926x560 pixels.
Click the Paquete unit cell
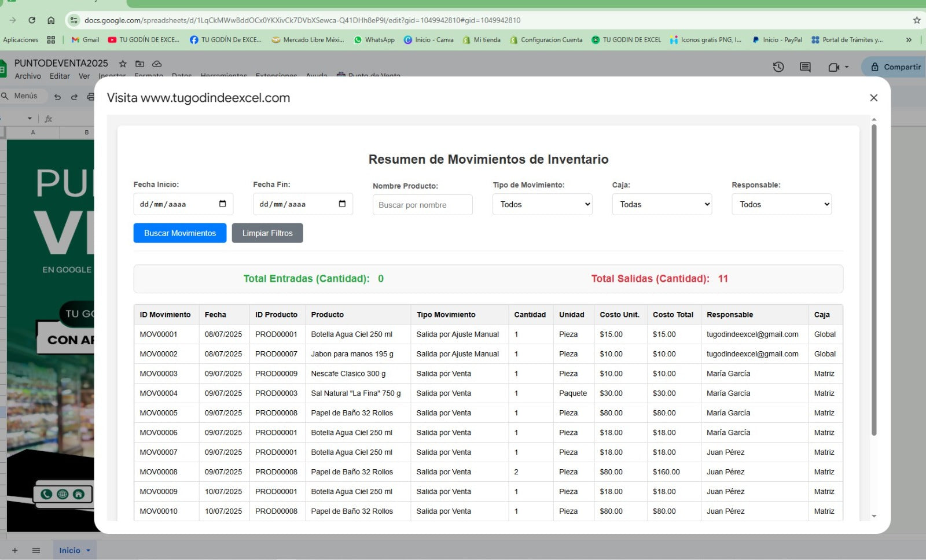[x=573, y=393]
